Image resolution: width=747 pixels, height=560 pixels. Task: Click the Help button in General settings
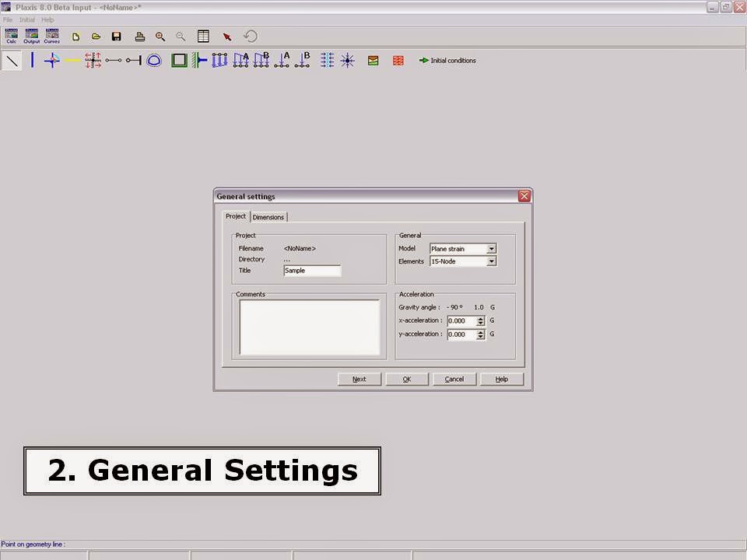(502, 379)
